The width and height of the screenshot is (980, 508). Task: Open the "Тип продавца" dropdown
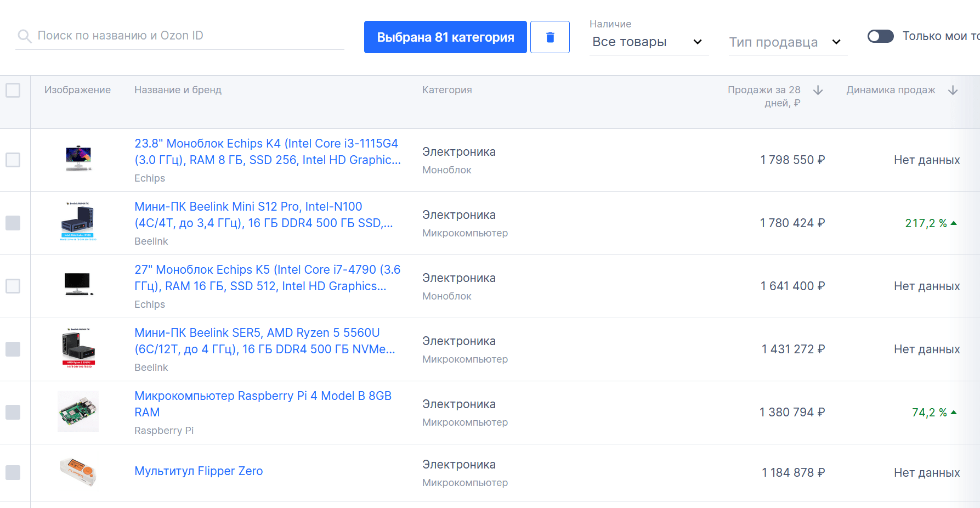pyautogui.click(x=785, y=42)
